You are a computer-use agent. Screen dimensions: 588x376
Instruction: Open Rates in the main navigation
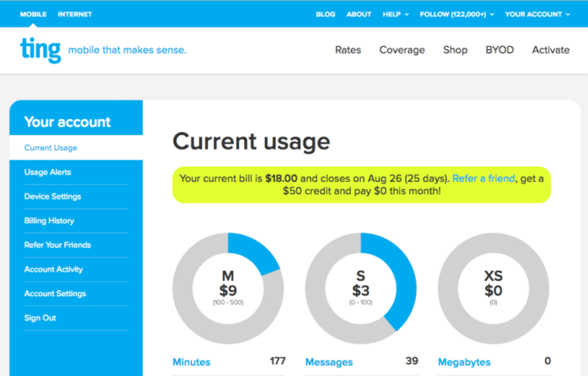[x=348, y=50]
